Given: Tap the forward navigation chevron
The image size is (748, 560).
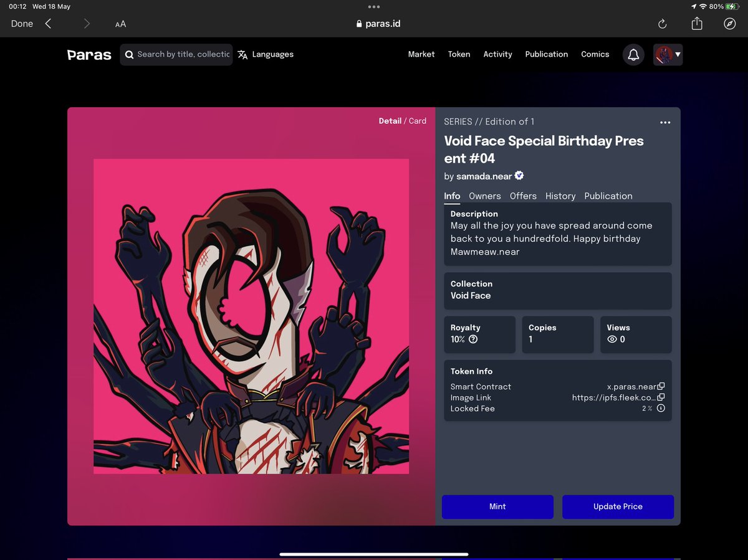Looking at the screenshot, I should pos(87,24).
